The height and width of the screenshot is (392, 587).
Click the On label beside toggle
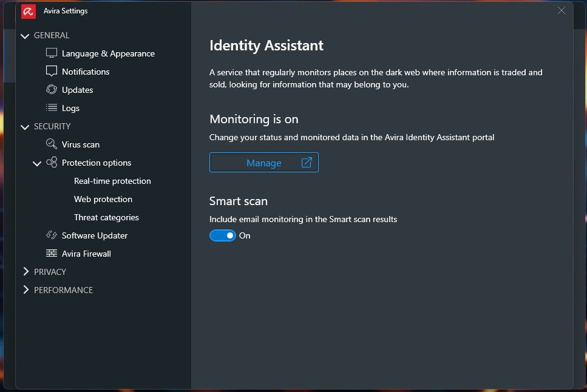click(245, 235)
